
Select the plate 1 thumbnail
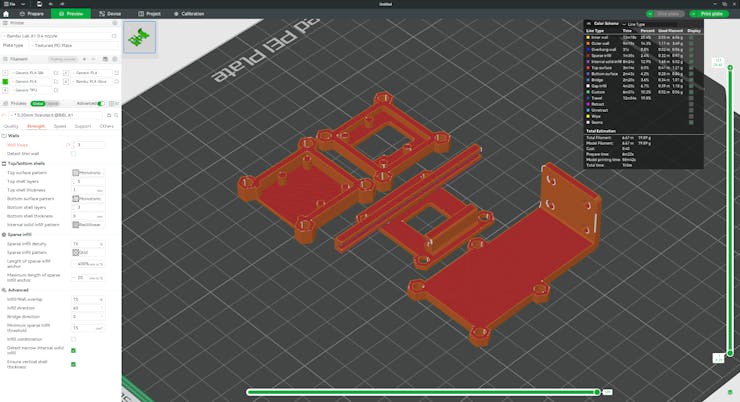(x=140, y=37)
